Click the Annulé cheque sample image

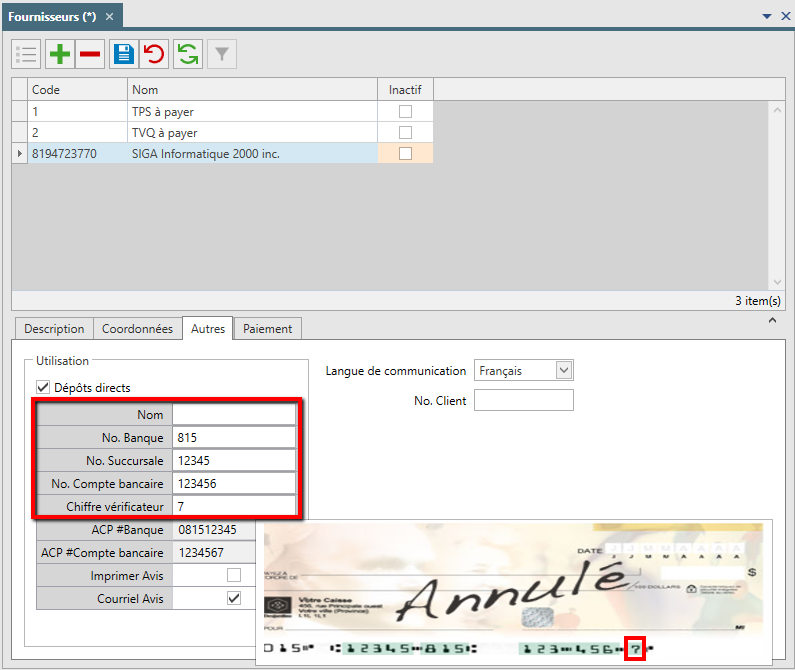[x=513, y=591]
